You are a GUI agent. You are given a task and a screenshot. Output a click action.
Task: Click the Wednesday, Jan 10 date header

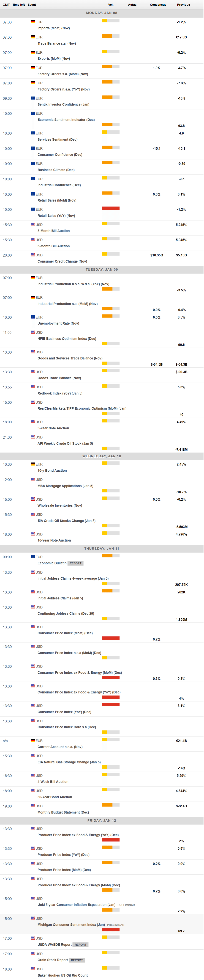click(101, 456)
